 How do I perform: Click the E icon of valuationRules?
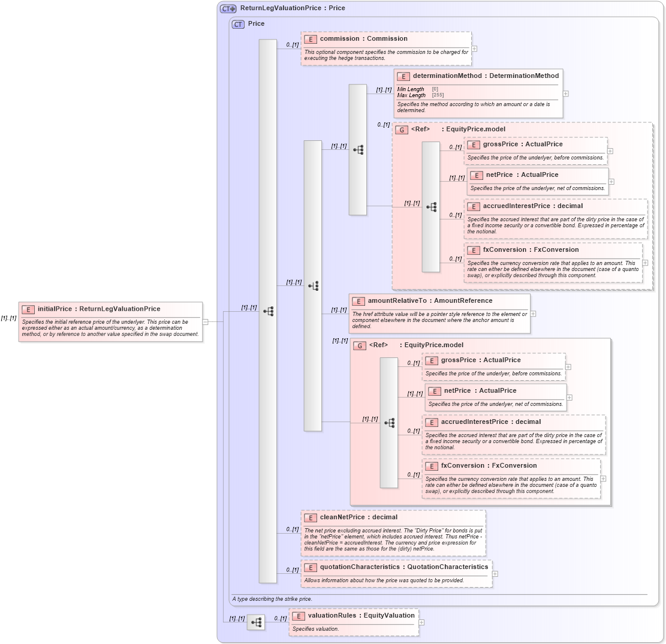[x=298, y=615]
